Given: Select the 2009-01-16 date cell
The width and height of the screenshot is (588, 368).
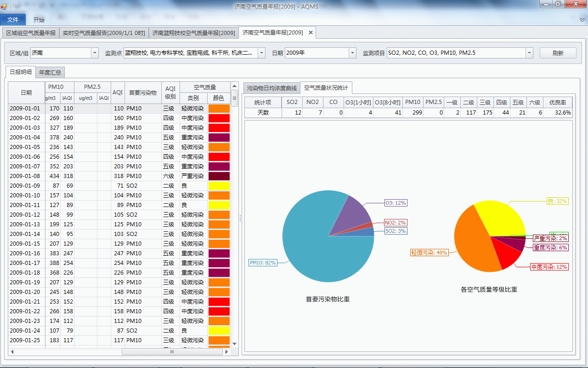Looking at the screenshot, I should [x=26, y=253].
